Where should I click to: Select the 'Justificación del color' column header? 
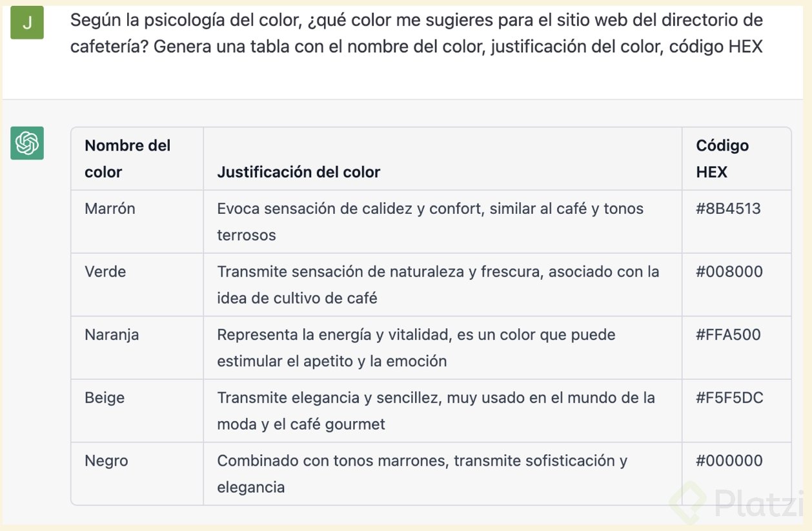[x=298, y=172]
